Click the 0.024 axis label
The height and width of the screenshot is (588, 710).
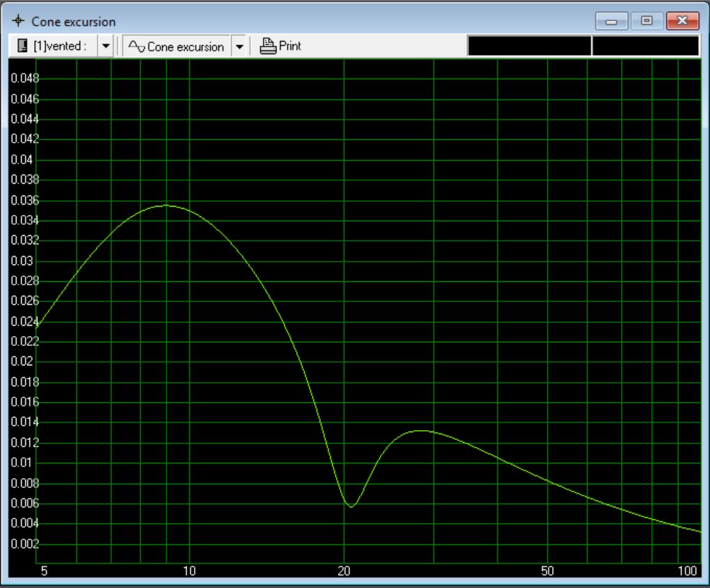pos(25,321)
